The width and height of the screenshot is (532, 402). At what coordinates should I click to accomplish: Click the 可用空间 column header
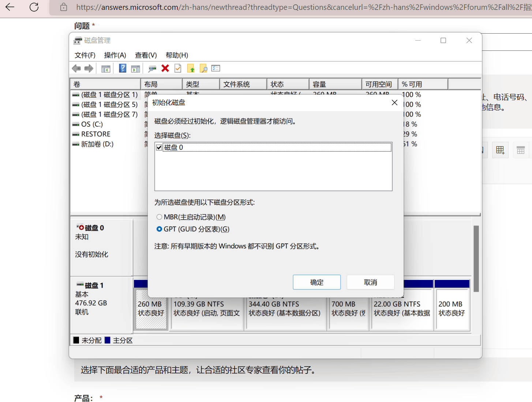[x=380, y=84]
